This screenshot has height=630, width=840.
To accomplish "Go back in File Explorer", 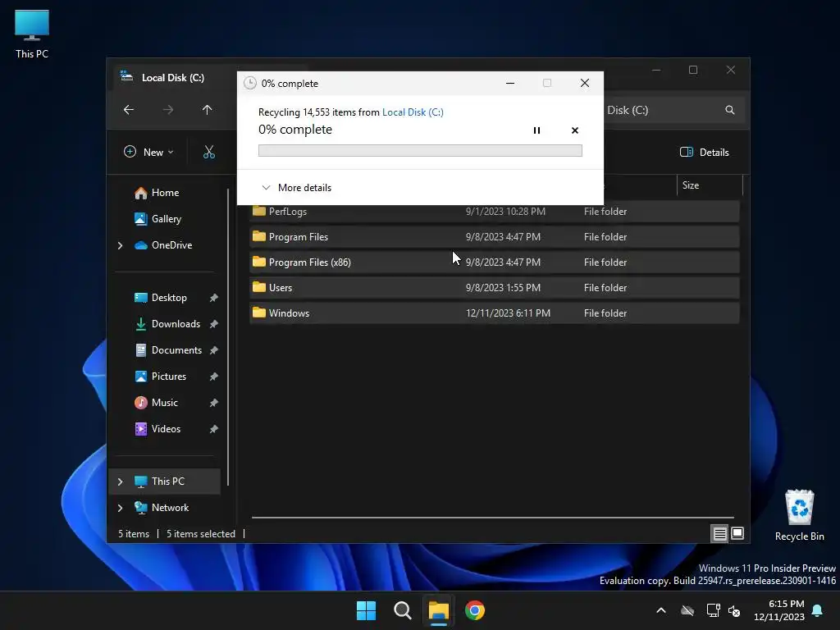I will click(x=129, y=110).
